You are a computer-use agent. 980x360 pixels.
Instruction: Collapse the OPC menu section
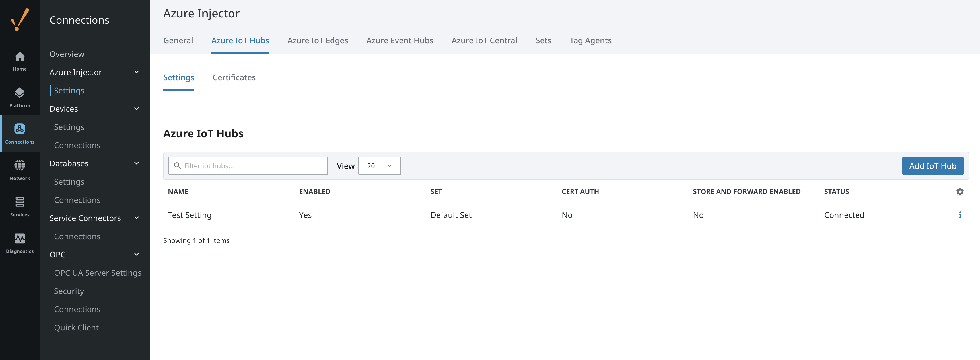[x=137, y=254]
